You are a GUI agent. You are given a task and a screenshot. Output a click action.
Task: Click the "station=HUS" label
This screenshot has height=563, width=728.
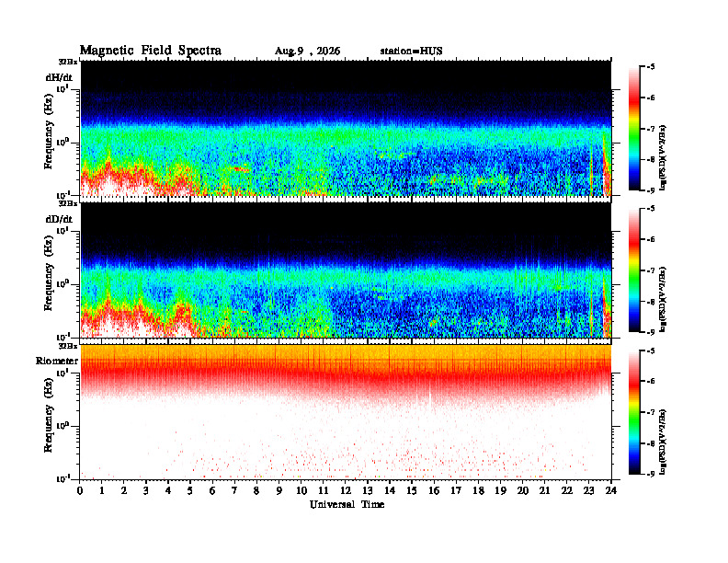click(412, 52)
